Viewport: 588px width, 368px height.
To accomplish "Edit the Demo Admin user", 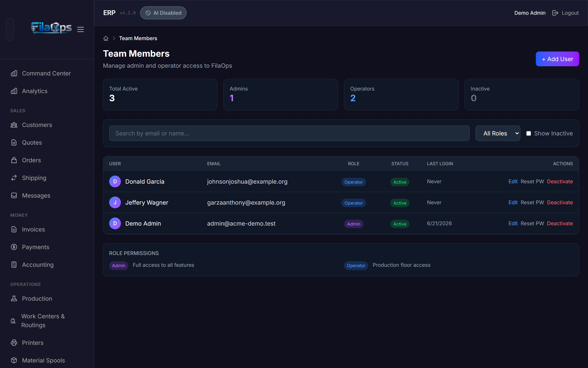I will point(513,223).
